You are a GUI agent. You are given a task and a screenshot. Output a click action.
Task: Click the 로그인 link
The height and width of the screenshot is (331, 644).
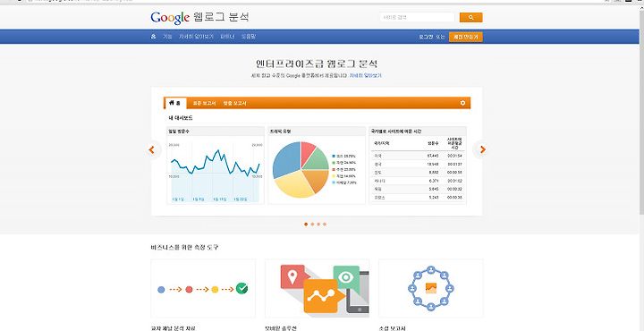click(x=426, y=37)
